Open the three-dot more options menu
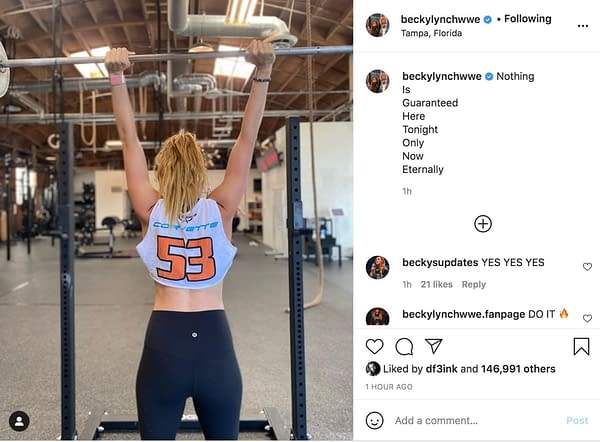The image size is (600, 442). click(x=582, y=26)
